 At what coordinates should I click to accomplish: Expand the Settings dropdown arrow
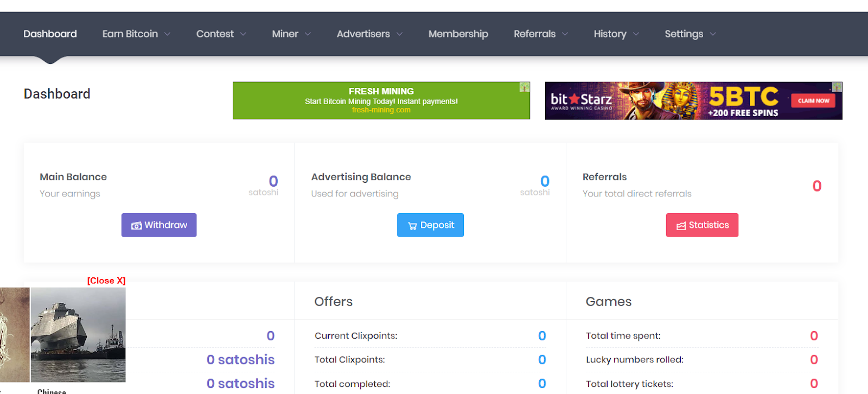[713, 34]
